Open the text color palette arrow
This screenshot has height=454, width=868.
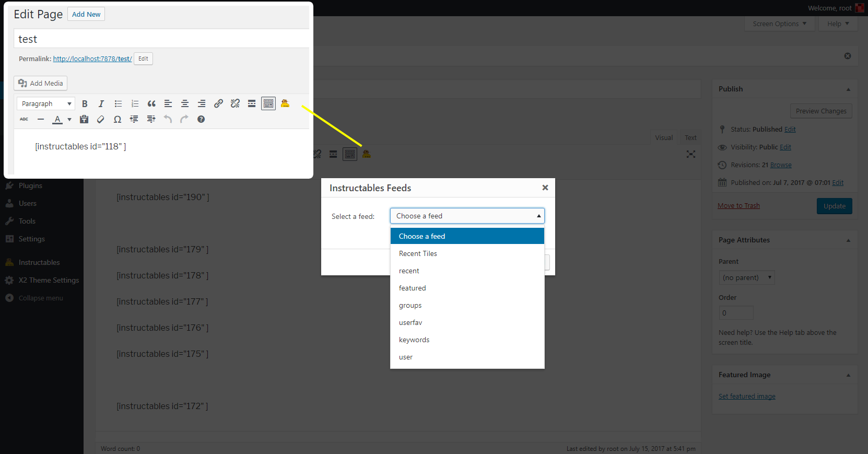(69, 119)
